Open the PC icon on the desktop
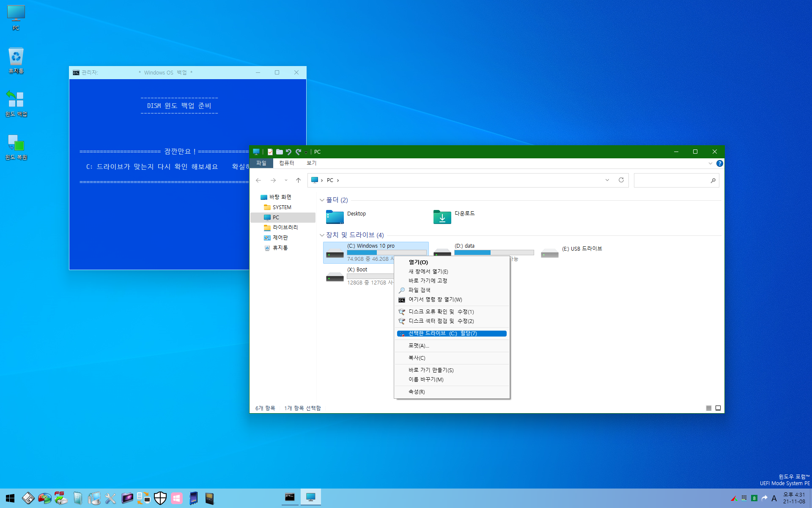The height and width of the screenshot is (508, 812). (16, 18)
